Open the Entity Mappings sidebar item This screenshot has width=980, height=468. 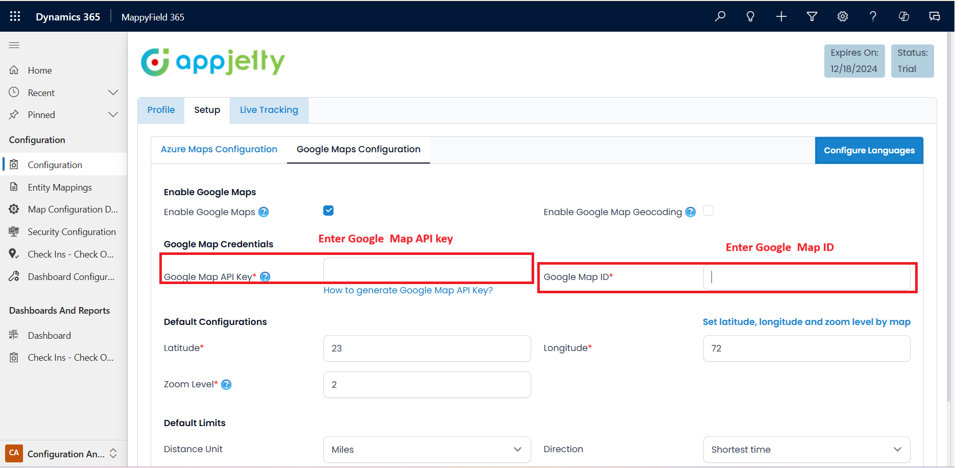(60, 187)
